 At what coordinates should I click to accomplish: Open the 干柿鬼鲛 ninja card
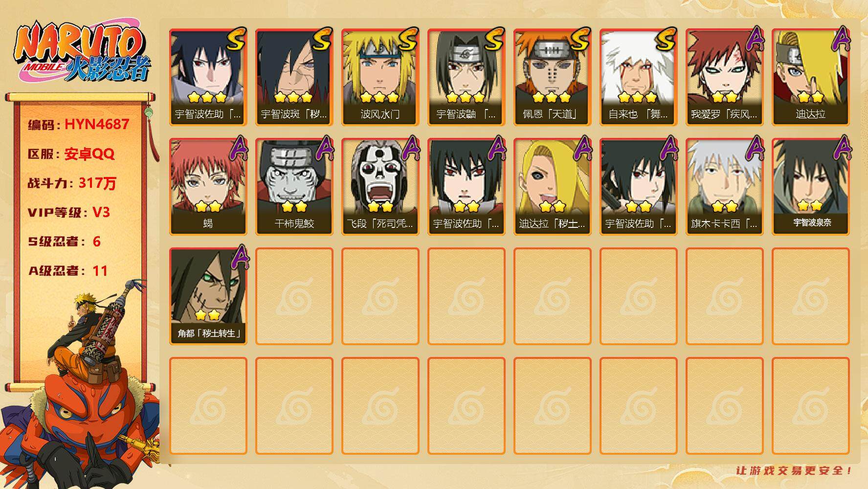[x=294, y=187]
